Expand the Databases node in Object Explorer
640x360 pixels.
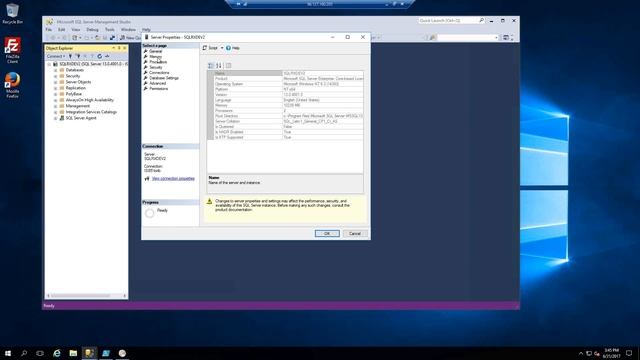pos(56,70)
